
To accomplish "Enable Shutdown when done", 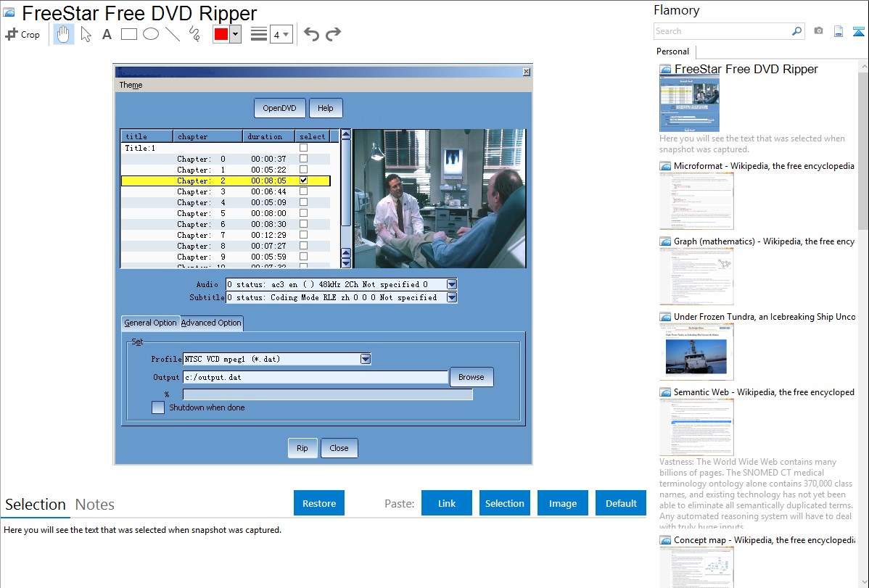I will click(158, 407).
